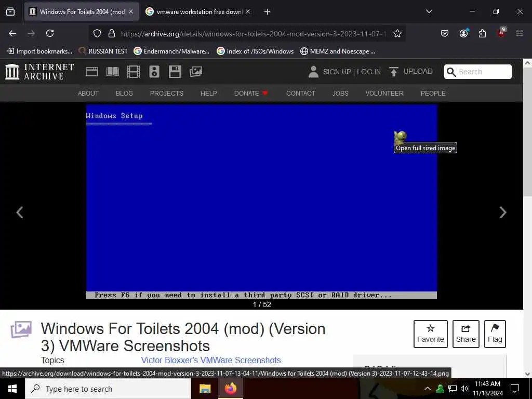The height and width of the screenshot is (399, 532).
Task: Click Type here to search box
Action: point(108,389)
